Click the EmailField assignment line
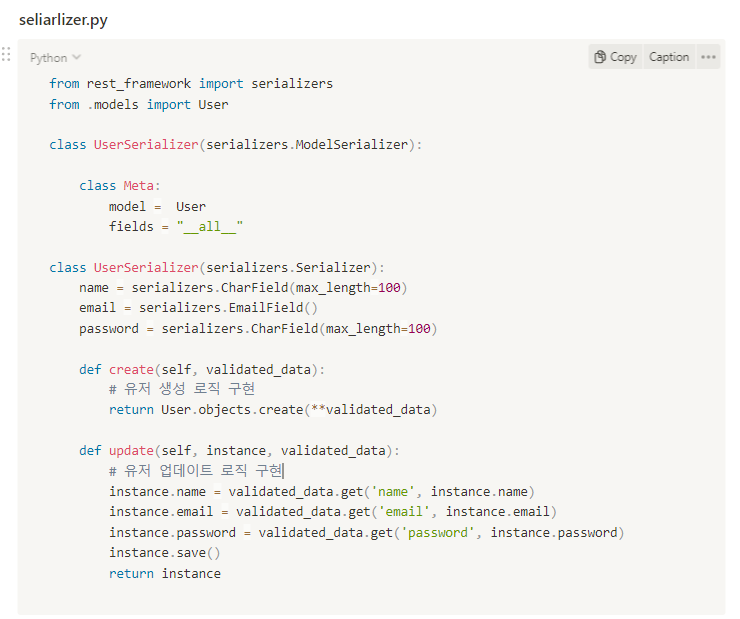The width and height of the screenshot is (740, 619). (198, 308)
